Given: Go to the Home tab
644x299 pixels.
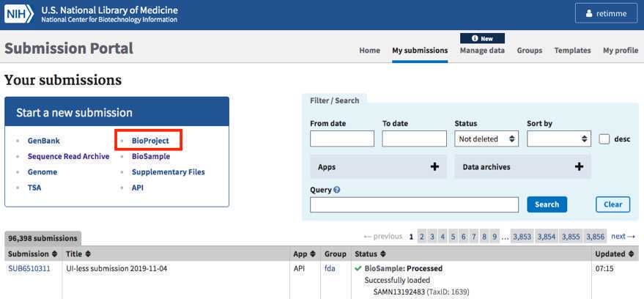Looking at the screenshot, I should tap(370, 51).
